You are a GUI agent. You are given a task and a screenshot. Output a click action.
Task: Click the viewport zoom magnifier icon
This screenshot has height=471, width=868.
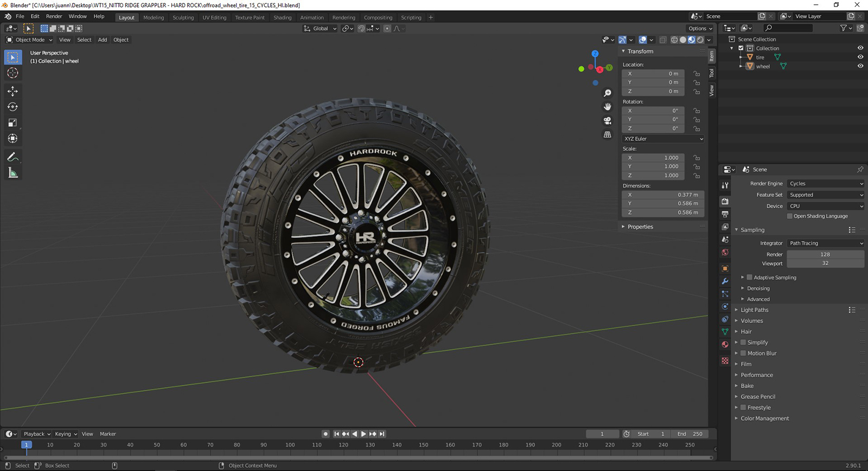coord(608,93)
